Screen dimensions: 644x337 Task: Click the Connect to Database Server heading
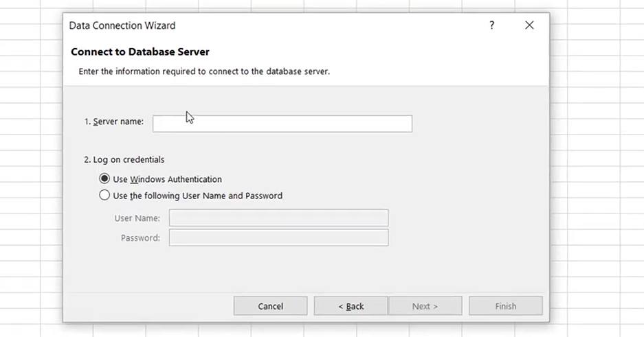pos(140,51)
